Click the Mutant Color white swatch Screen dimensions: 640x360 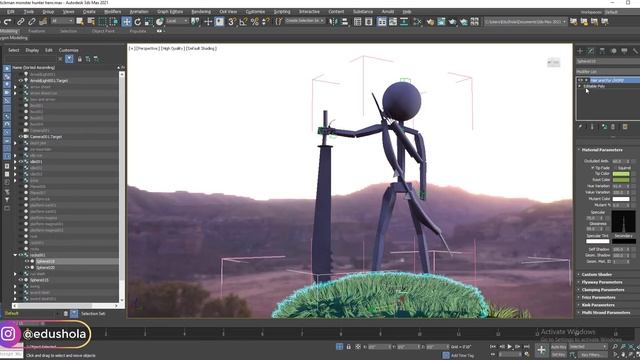tap(621, 199)
